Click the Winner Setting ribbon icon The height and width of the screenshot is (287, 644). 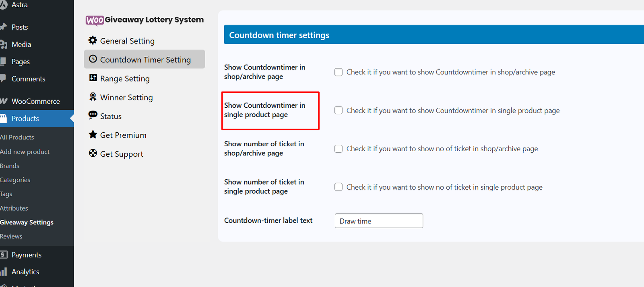point(93,96)
